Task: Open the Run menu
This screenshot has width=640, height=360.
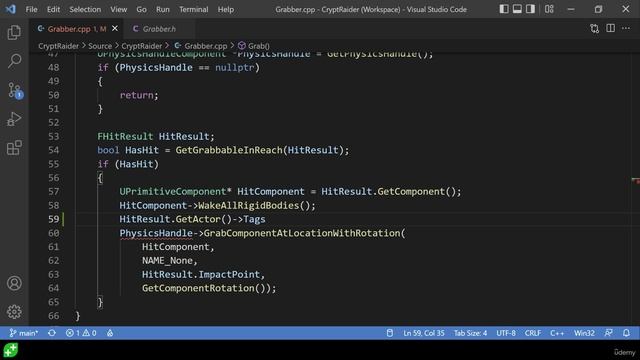Action: [x=162, y=9]
